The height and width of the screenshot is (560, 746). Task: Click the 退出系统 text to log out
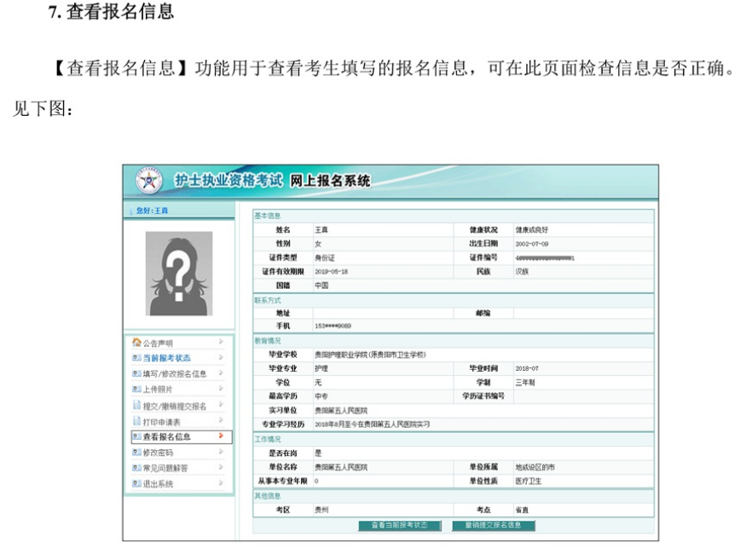pos(158,484)
